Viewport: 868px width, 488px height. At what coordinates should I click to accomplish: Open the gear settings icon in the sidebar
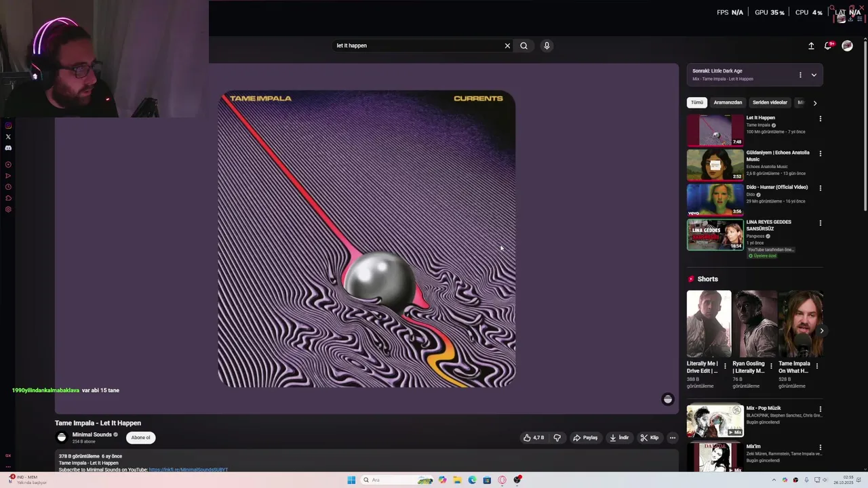click(x=8, y=209)
